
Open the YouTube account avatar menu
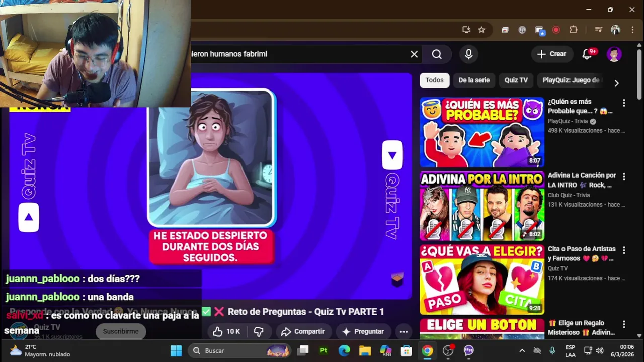614,54
